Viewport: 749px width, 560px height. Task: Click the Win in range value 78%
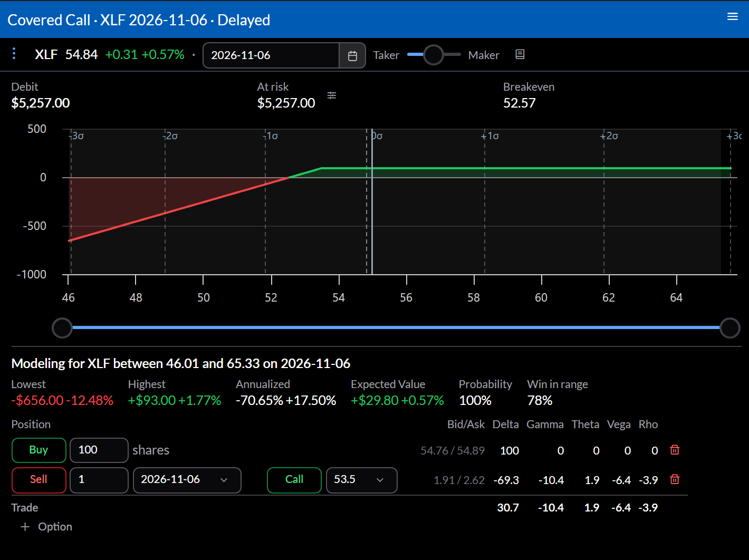pyautogui.click(x=540, y=400)
